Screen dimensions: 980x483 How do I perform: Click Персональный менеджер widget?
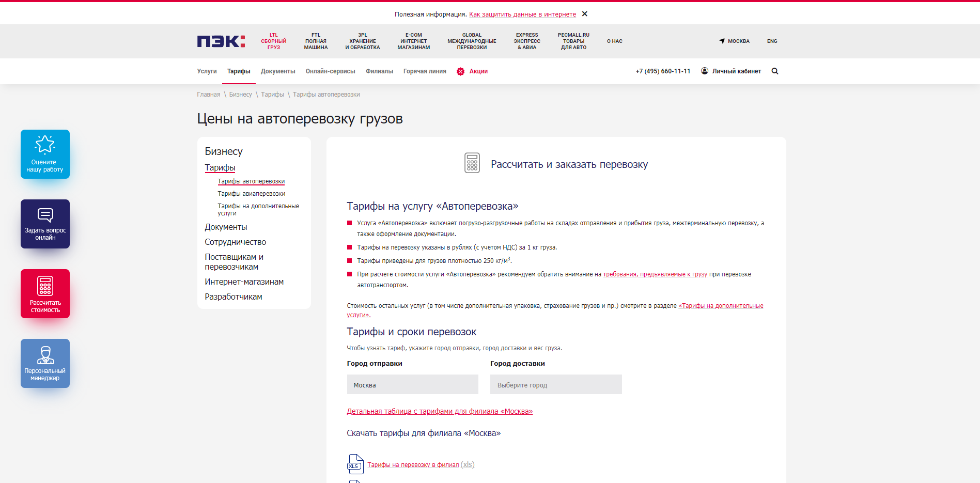tap(45, 363)
